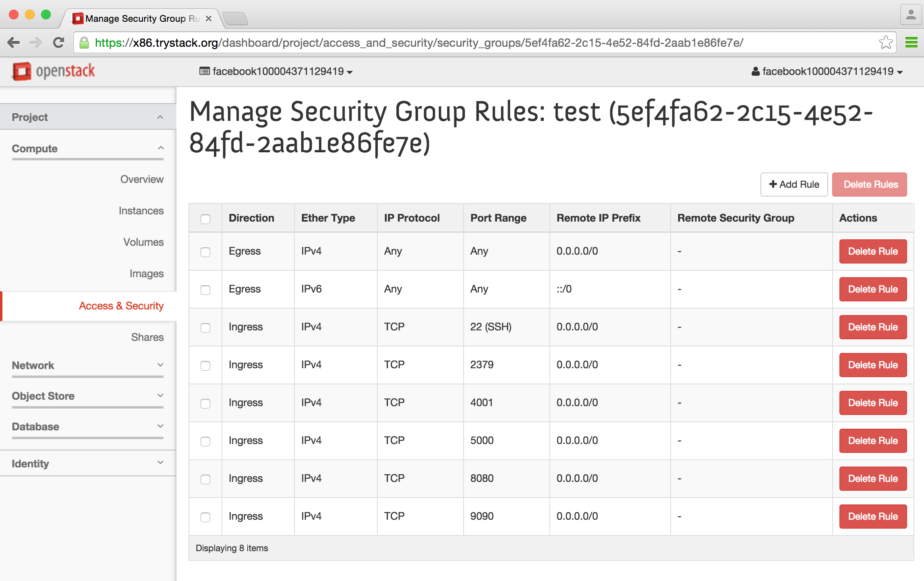Viewport: 924px width, 581px height.
Task: Toggle the select-all checkbox in table header
Action: (x=205, y=219)
